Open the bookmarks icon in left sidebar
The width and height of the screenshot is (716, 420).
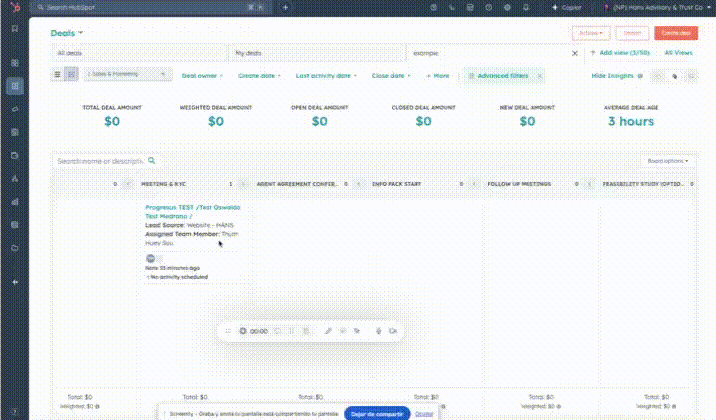point(14,28)
